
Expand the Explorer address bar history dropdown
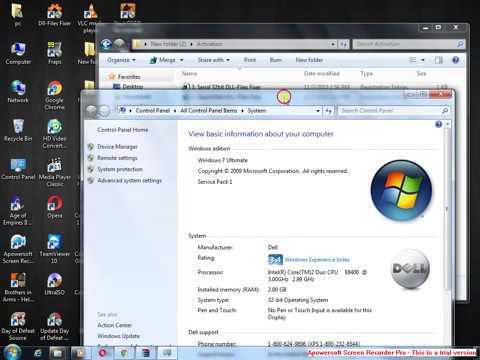[333, 44]
